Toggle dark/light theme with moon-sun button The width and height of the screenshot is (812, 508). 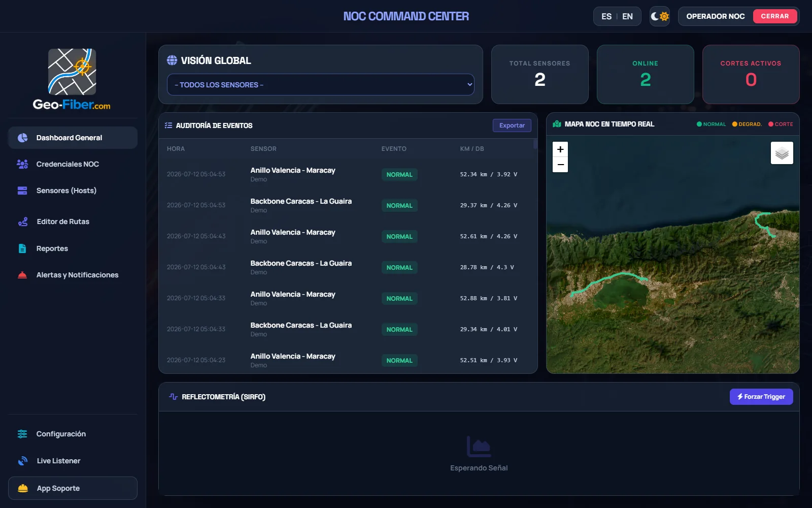(x=660, y=16)
